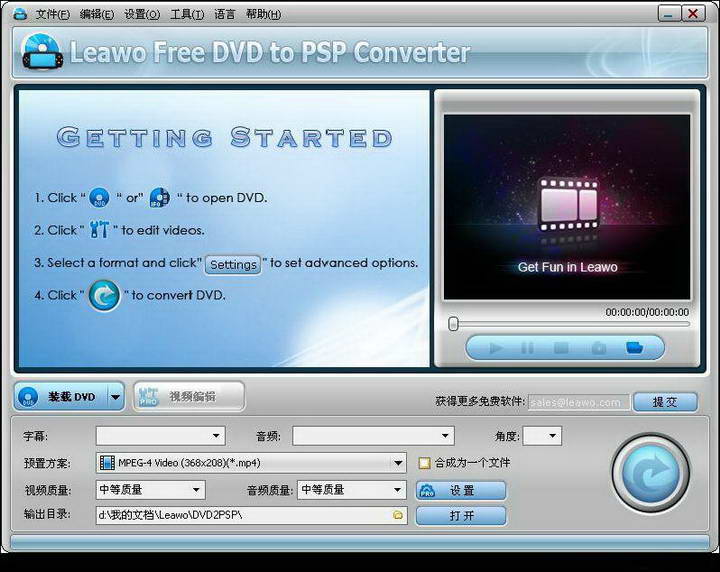Click the 视频编辑 video edit button
This screenshot has width=720, height=572.
189,396
